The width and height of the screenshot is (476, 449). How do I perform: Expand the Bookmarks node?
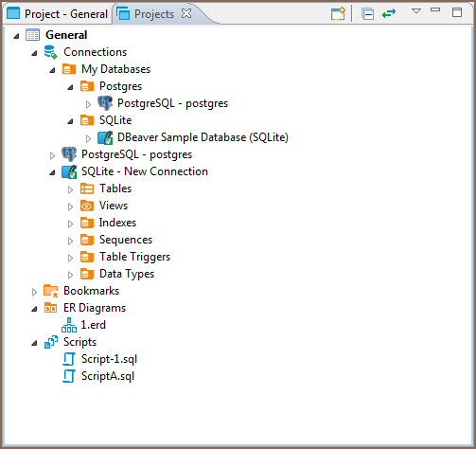pyautogui.click(x=34, y=292)
